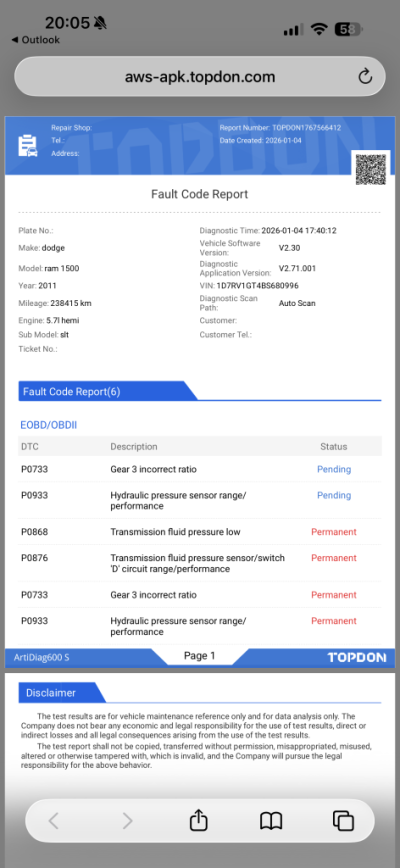Open the Bookmarks book icon
This screenshot has height=868, width=400.
pyautogui.click(x=271, y=821)
